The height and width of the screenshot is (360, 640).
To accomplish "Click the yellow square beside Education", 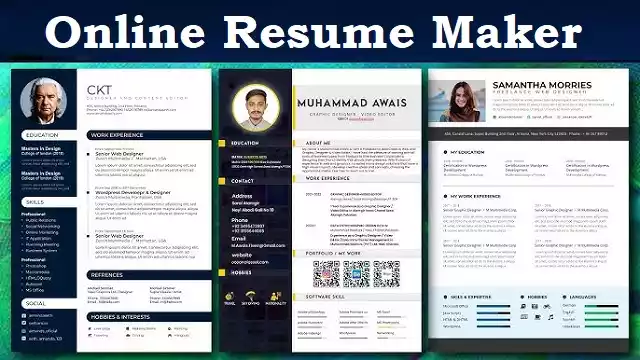I will (x=222, y=143).
